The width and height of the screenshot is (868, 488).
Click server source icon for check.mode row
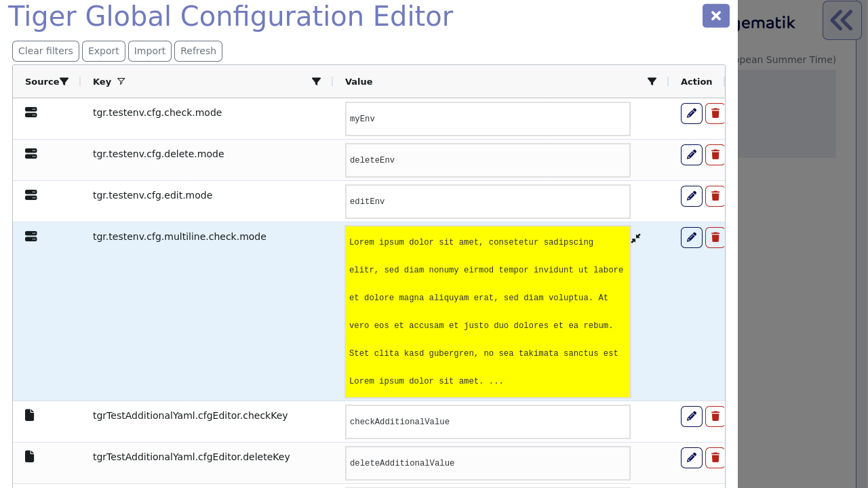coord(31,113)
